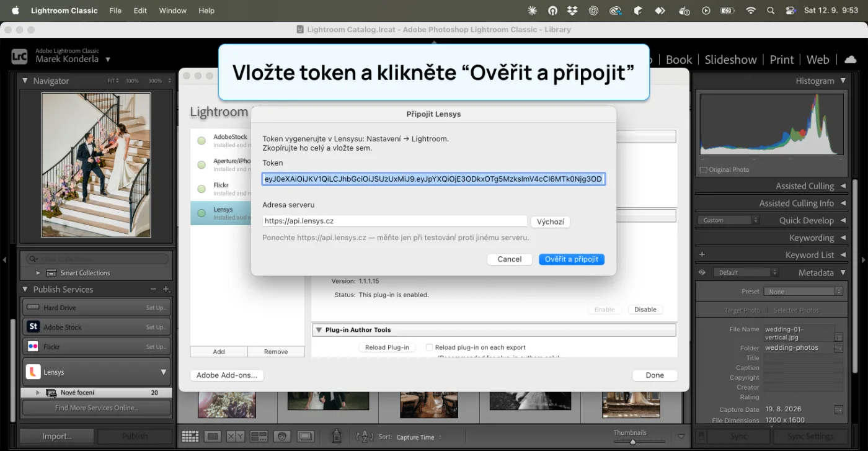Open the Sort Capture Time dropdown
Viewport: 868px width, 451px height.
click(418, 437)
